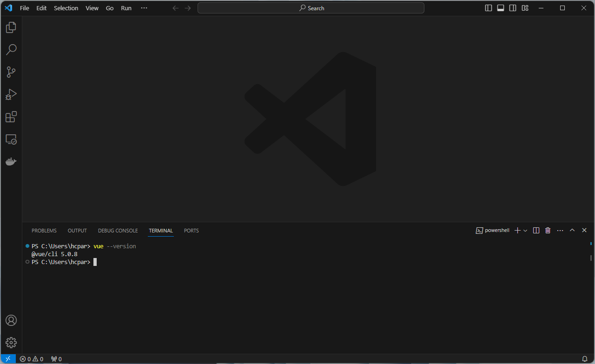Open the Go menu
This screenshot has width=595, height=364.
pyautogui.click(x=110, y=8)
